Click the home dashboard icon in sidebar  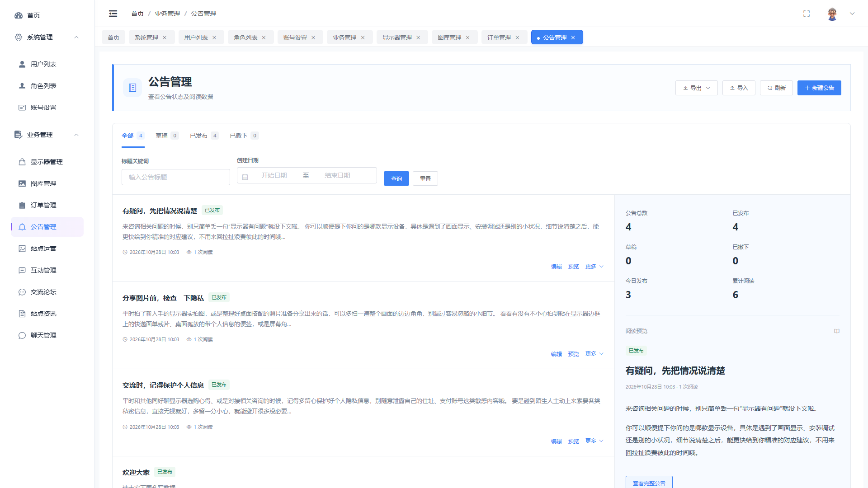(19, 15)
